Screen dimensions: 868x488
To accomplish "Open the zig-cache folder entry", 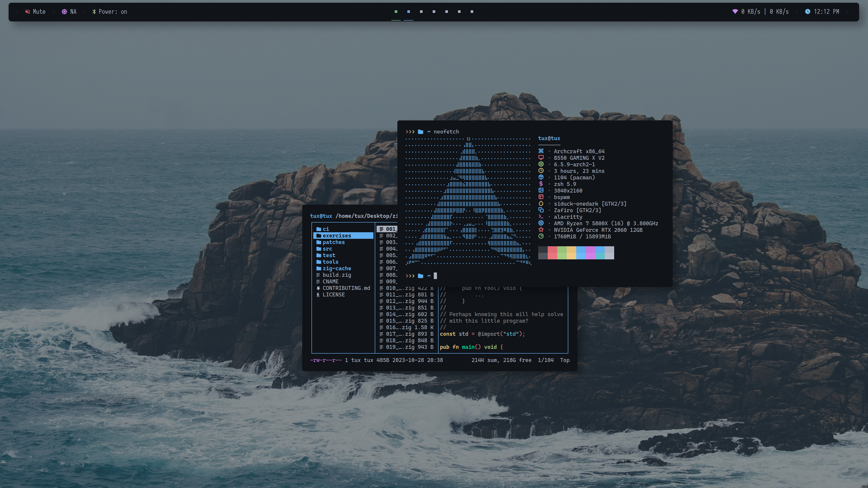I will tap(336, 268).
